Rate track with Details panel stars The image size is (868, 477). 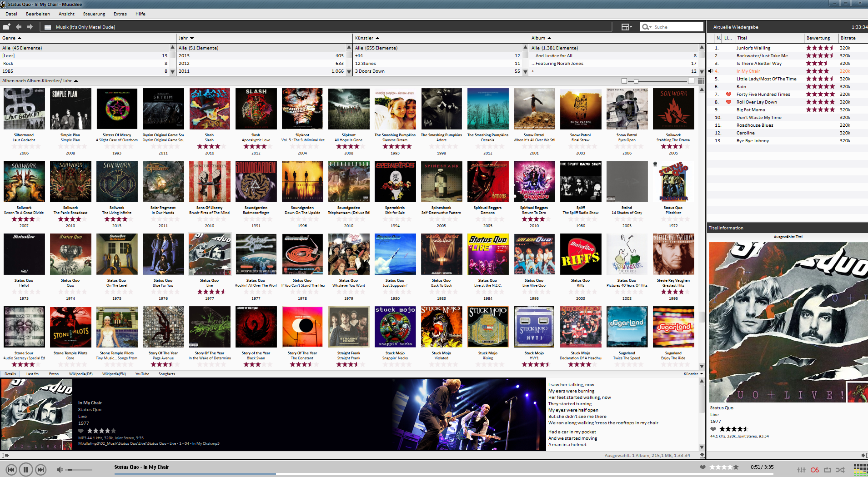101,431
